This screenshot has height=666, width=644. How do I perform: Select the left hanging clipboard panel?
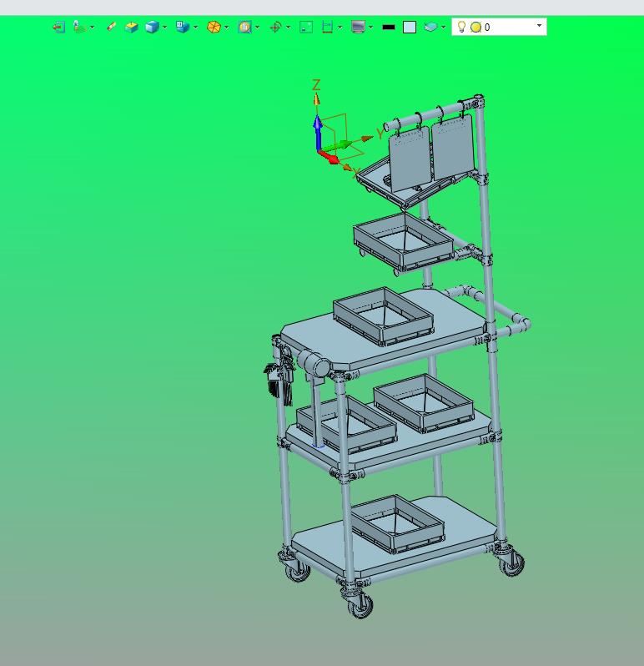[x=410, y=159]
